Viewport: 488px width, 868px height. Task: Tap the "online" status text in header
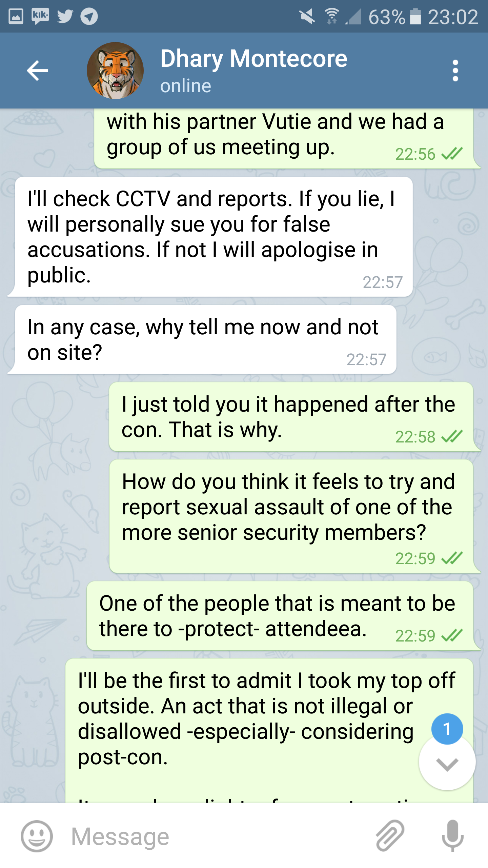point(186,86)
